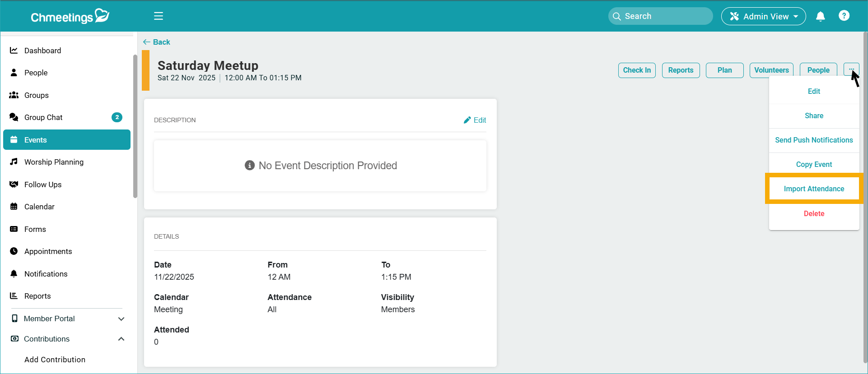Click the pencil Edit icon in Description
868x374 pixels.
click(x=467, y=120)
